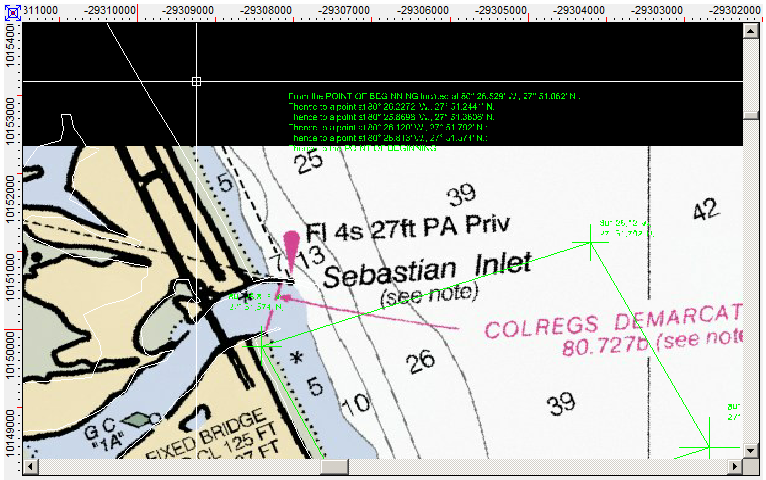The image size is (766, 480).
Task: Click the green line with '51.244' N'
Action: [391, 106]
